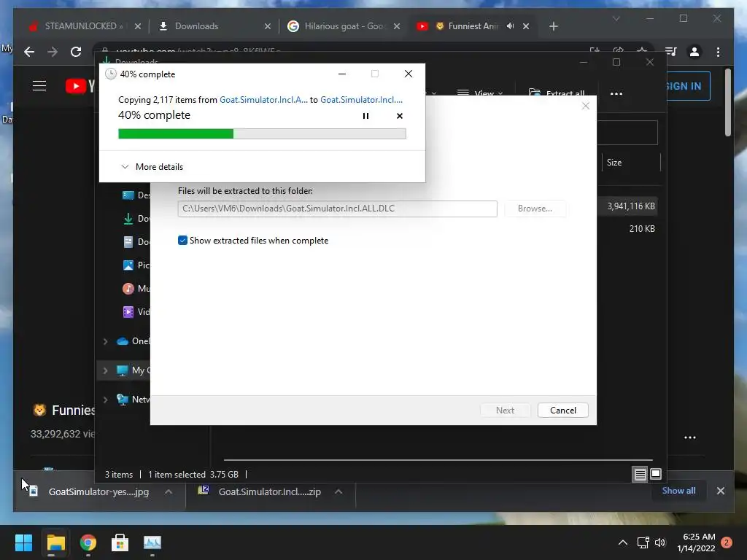Click the Next button in extract wizard

coord(505,410)
